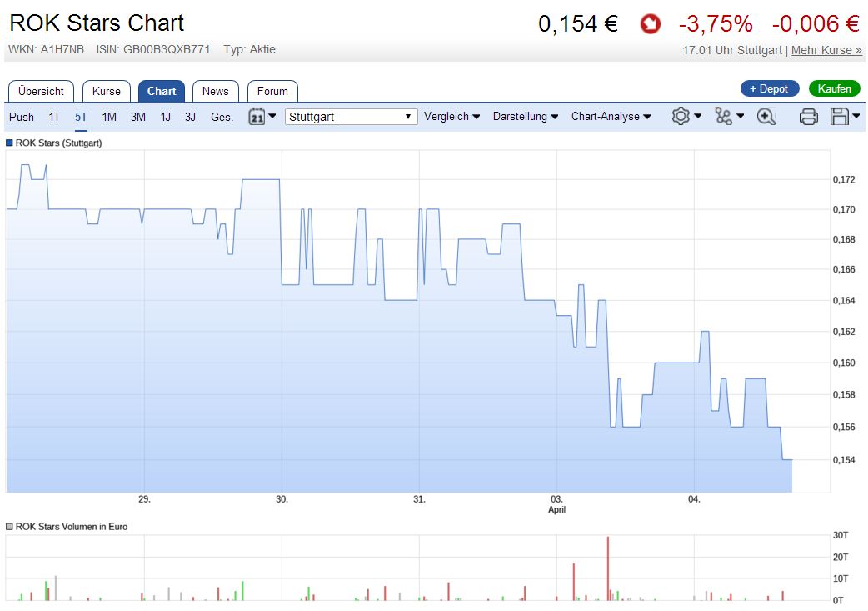Click the 0,172 price axis label

[844, 179]
